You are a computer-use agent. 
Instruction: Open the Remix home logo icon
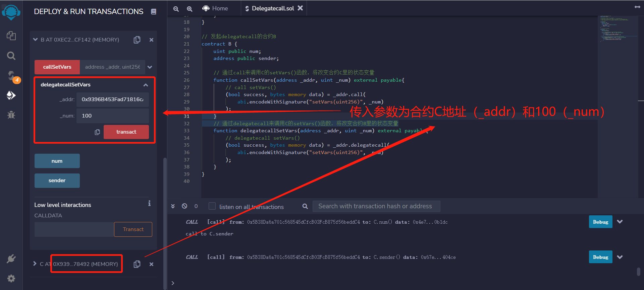tap(11, 13)
